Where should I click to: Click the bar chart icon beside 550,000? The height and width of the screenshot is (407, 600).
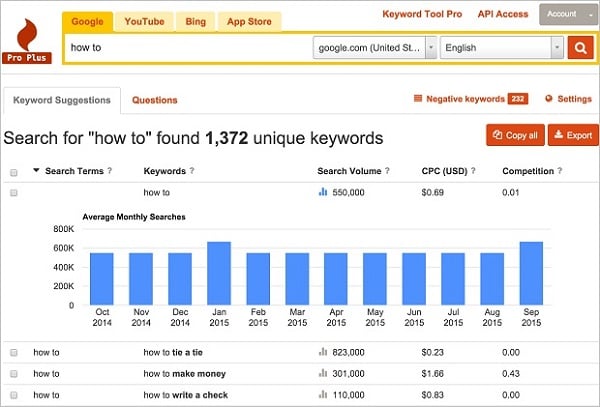coord(323,192)
